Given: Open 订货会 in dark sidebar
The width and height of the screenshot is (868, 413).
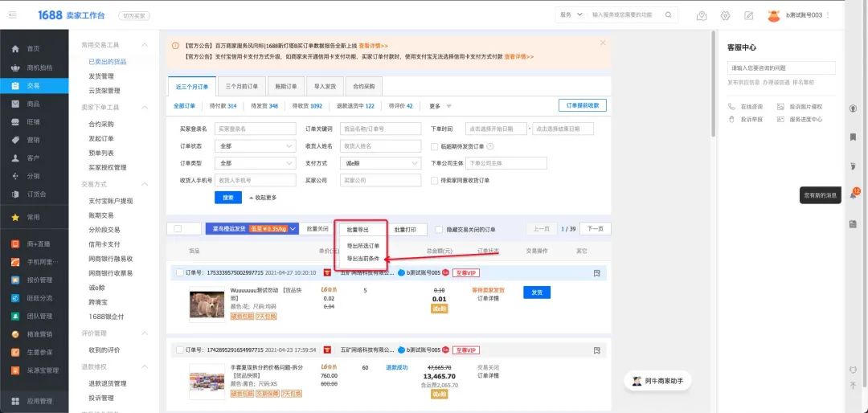Looking at the screenshot, I should tap(33, 194).
